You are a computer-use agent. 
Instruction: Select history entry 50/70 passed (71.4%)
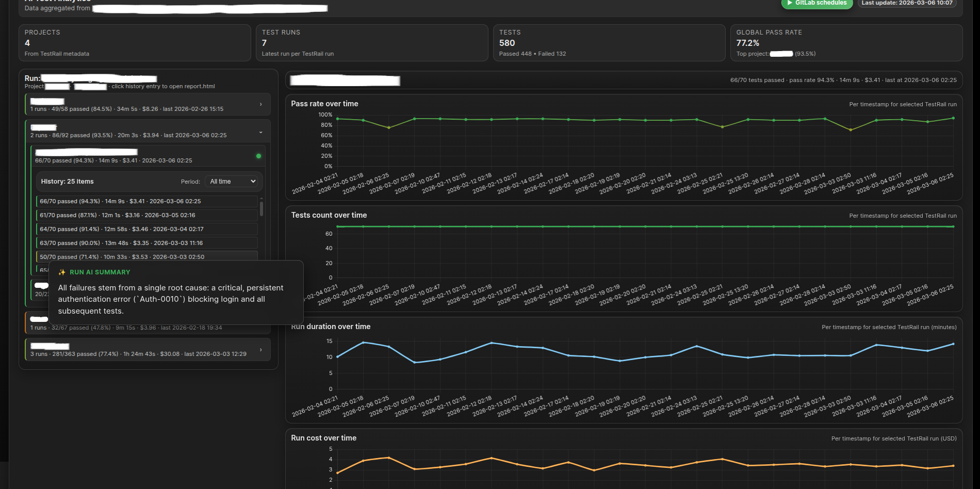(x=146, y=256)
